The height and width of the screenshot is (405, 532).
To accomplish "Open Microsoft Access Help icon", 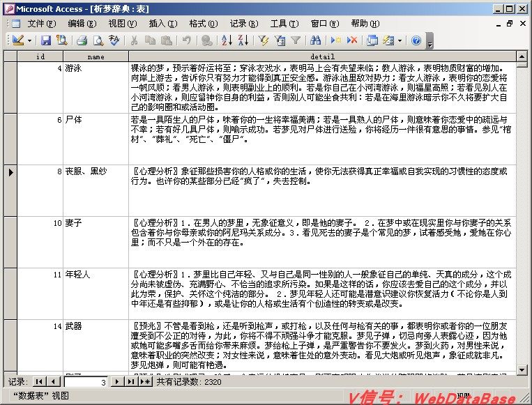I will (x=416, y=40).
